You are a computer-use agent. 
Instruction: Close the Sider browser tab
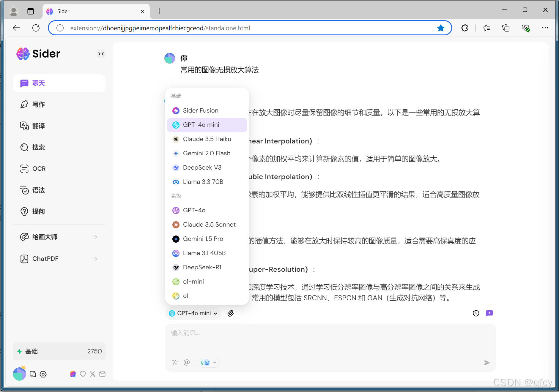(x=143, y=11)
